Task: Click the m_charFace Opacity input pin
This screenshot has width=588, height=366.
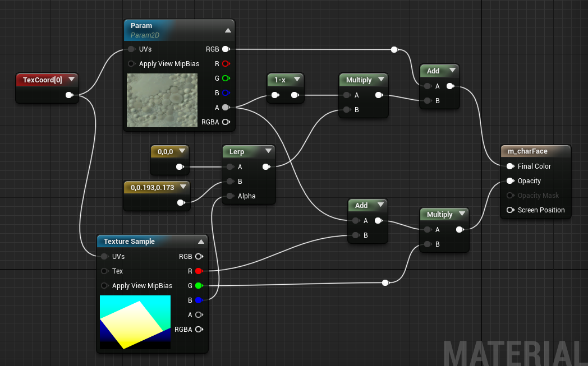Action: point(511,181)
